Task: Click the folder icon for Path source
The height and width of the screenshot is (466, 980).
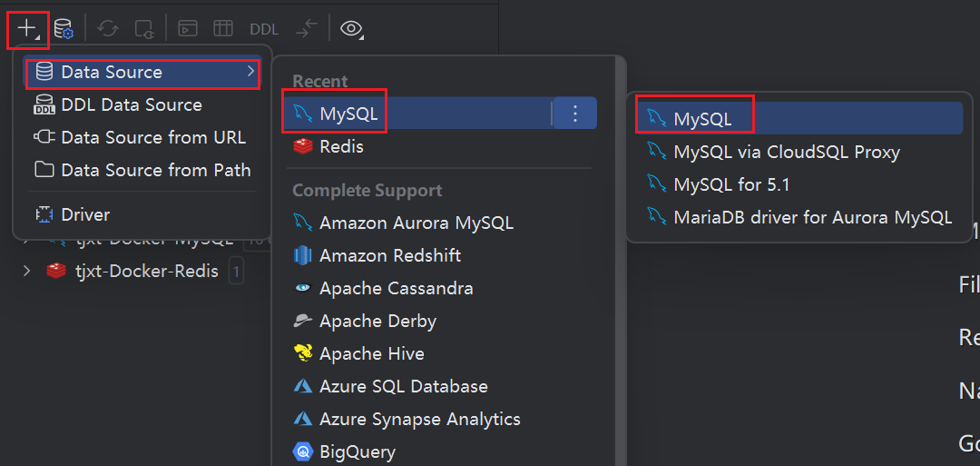Action: (44, 170)
